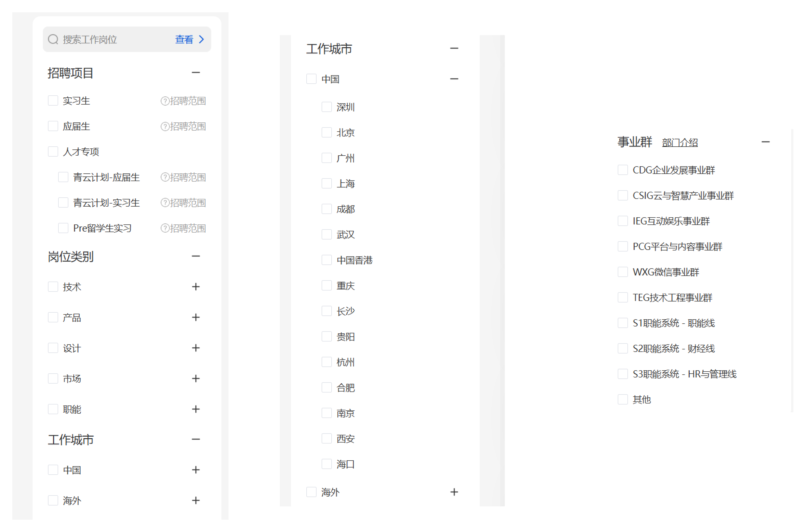The width and height of the screenshot is (806, 532).
Task: Check the 实习生 checkbox
Action: click(53, 101)
